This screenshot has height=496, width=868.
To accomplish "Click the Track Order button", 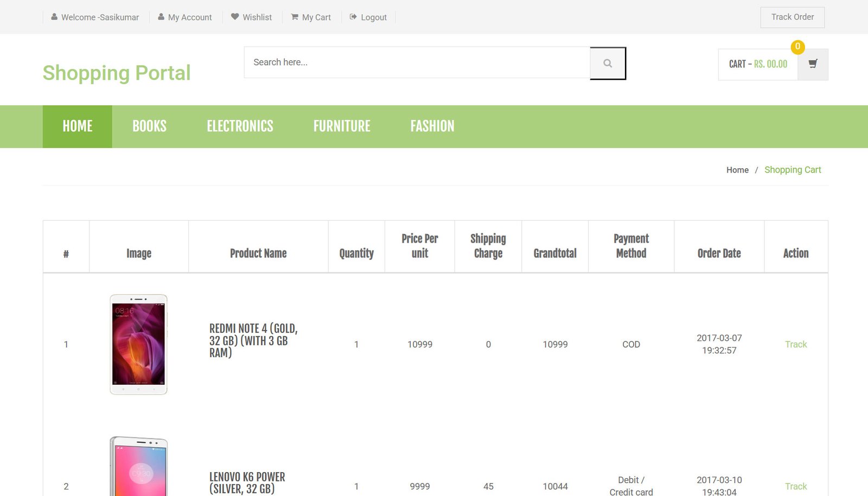I will [793, 17].
